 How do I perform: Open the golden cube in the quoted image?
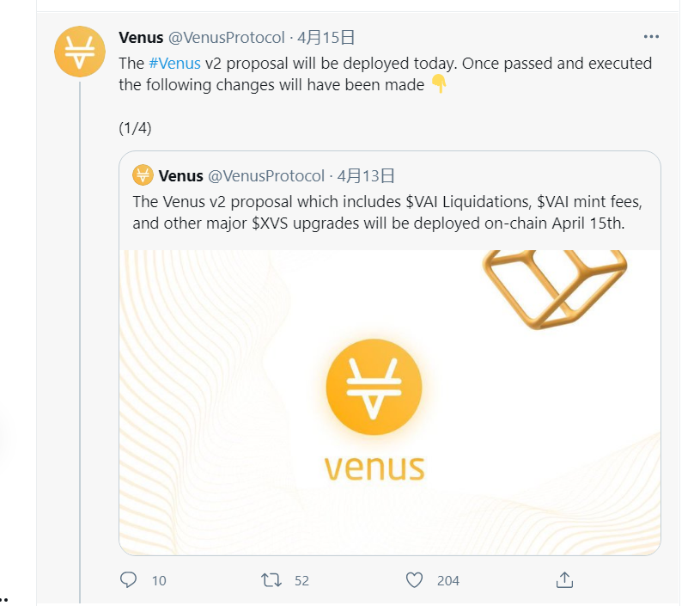click(554, 288)
